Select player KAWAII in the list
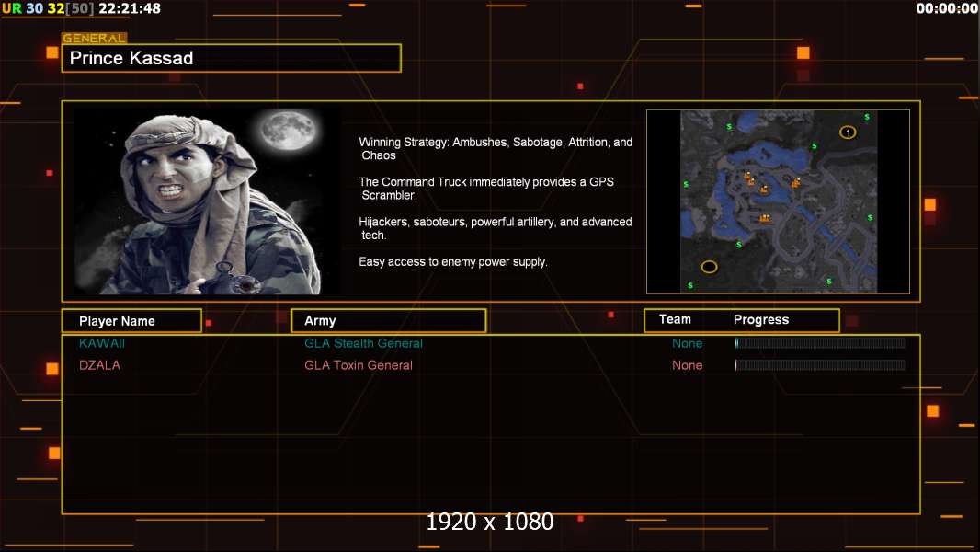 coord(102,343)
